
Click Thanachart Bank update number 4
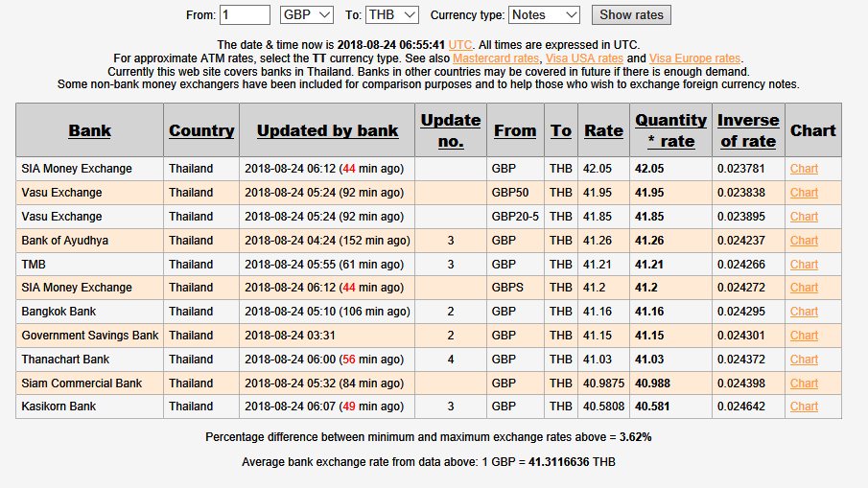451,360
